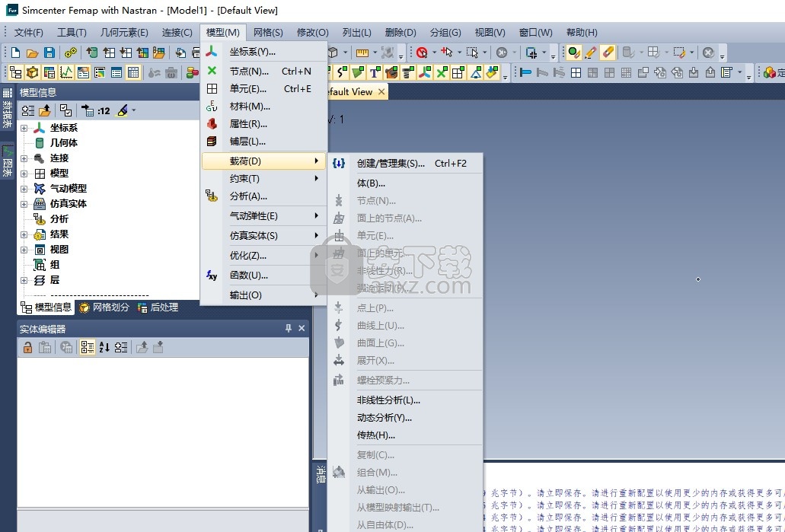Choose 创建/管理集(S)... in load submenu
785x532 pixels.
[406, 163]
